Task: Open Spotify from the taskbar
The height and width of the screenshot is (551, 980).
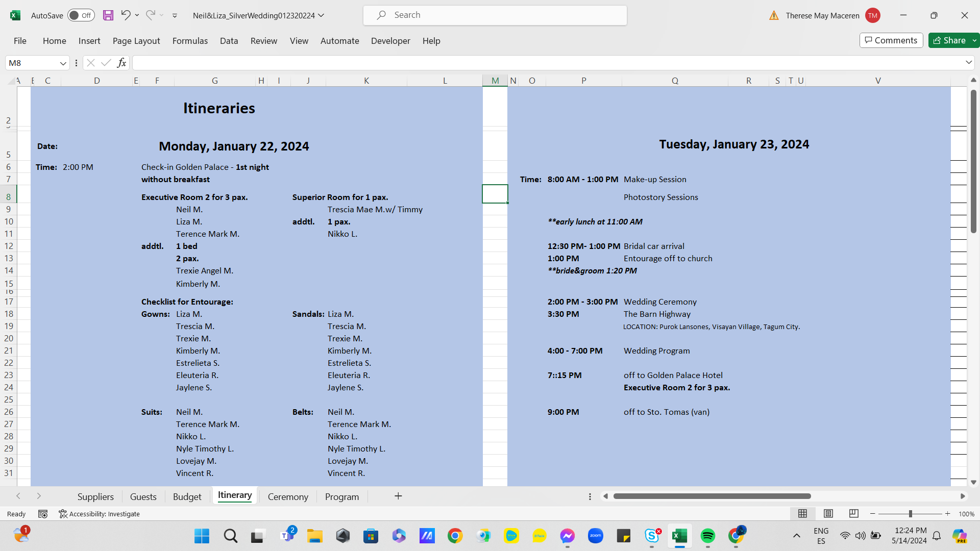Action: (707, 536)
